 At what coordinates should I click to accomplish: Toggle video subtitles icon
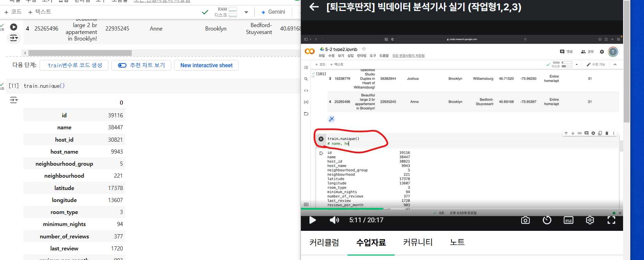569,220
